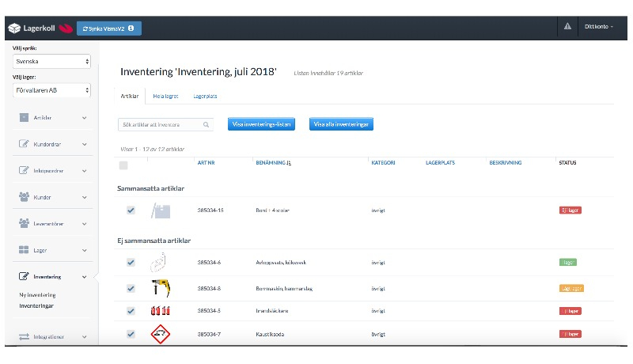This screenshot has width=633, height=364.
Task: Open the warning triangle notifications icon
Action: [x=567, y=26]
